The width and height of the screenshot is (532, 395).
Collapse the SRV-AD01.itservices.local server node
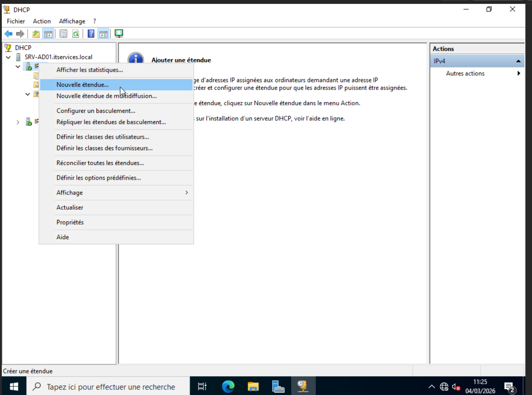click(x=8, y=57)
